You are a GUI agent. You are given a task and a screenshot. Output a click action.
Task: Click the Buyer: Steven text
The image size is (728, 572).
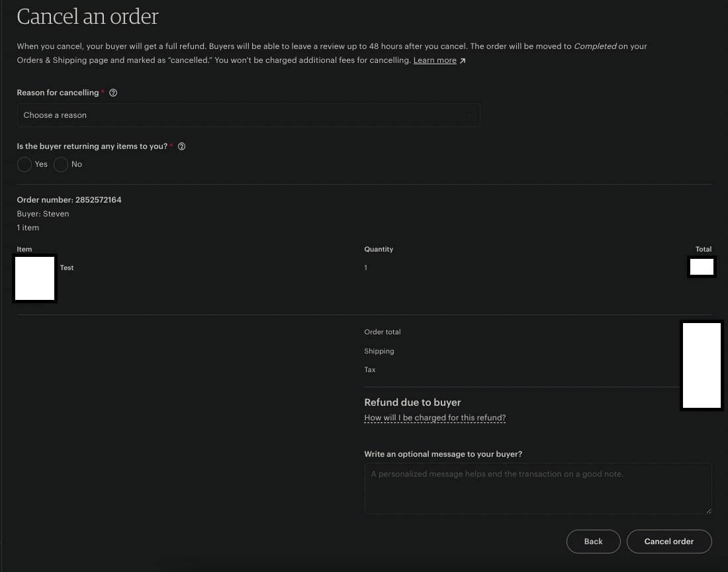[43, 214]
